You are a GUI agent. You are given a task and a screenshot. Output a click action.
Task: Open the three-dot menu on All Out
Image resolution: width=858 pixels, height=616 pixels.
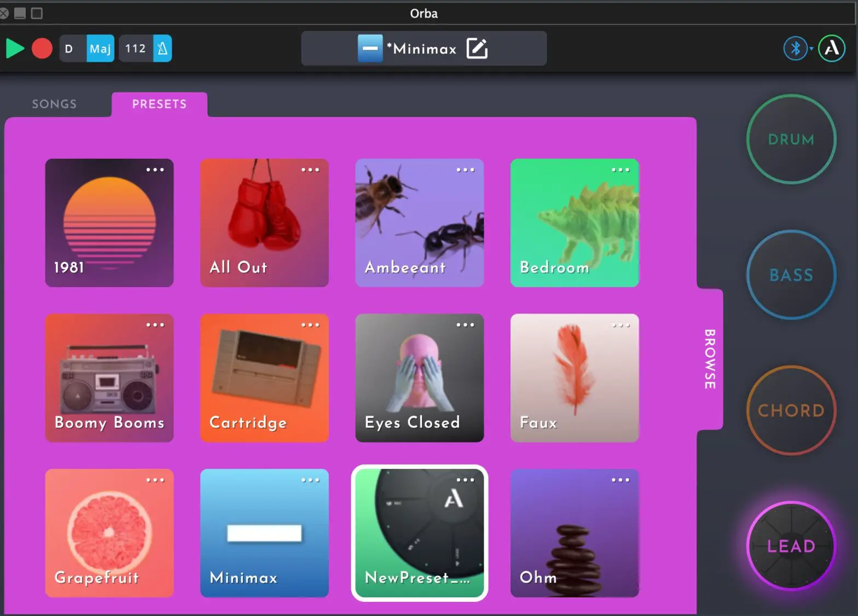(310, 170)
